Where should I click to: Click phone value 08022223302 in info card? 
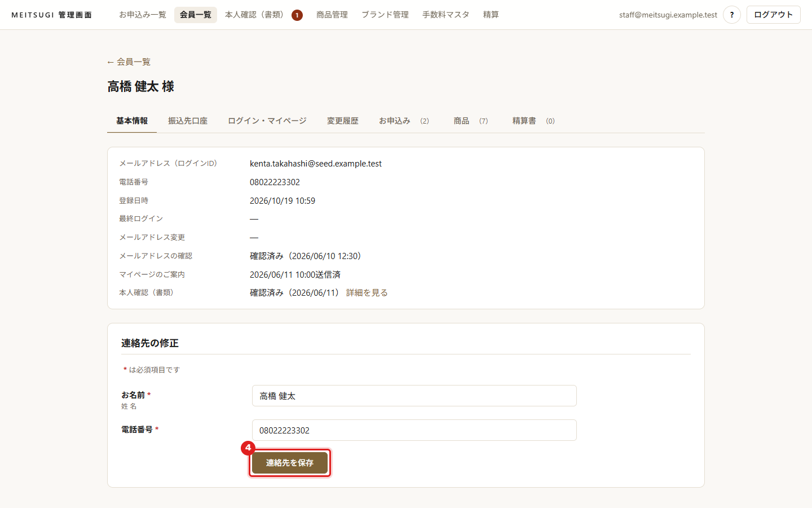[275, 182]
